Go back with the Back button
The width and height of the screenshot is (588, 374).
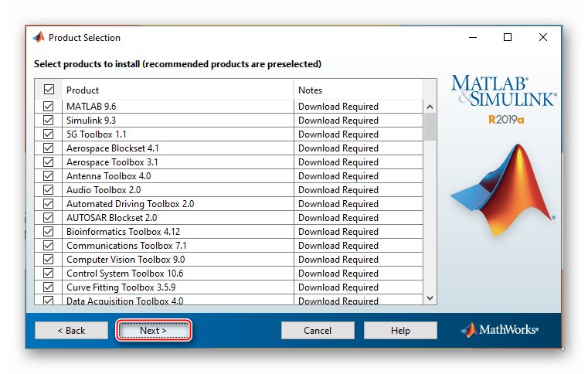[x=71, y=330]
